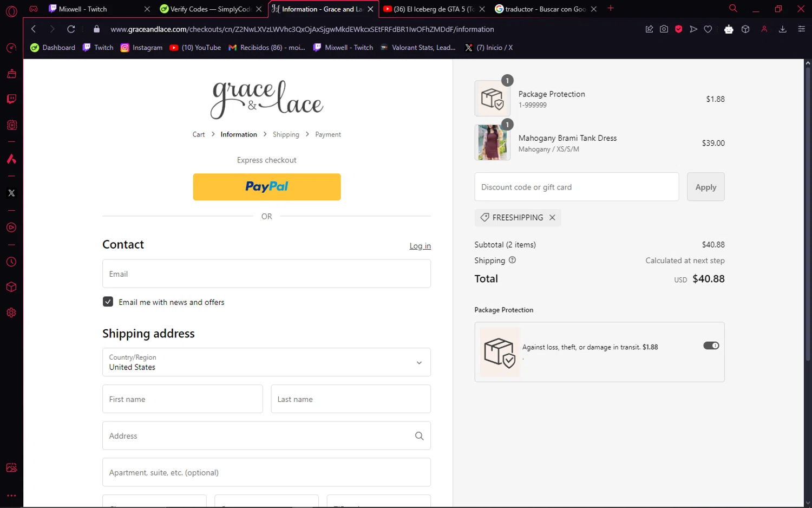
Task: Open a new tab with plus
Action: coord(611,8)
